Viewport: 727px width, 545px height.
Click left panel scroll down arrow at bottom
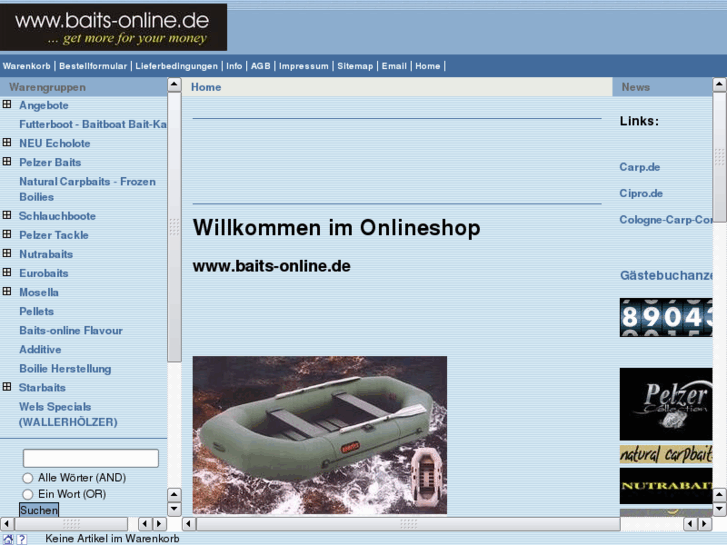pos(174,509)
